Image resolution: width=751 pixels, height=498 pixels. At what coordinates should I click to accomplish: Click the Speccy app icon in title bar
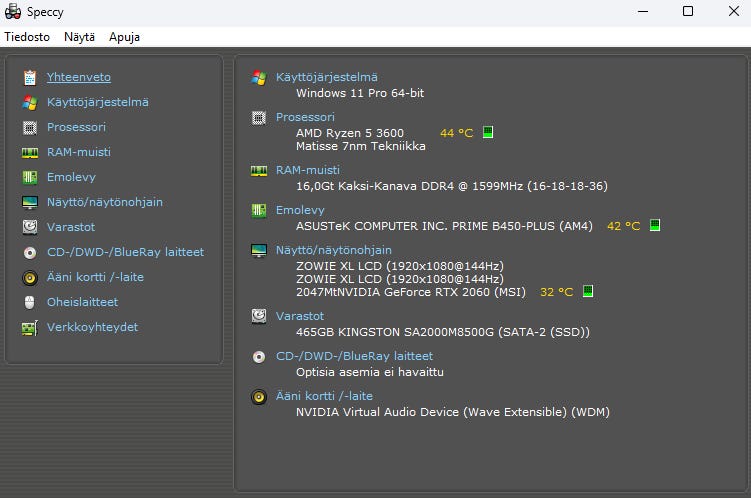tap(12, 11)
